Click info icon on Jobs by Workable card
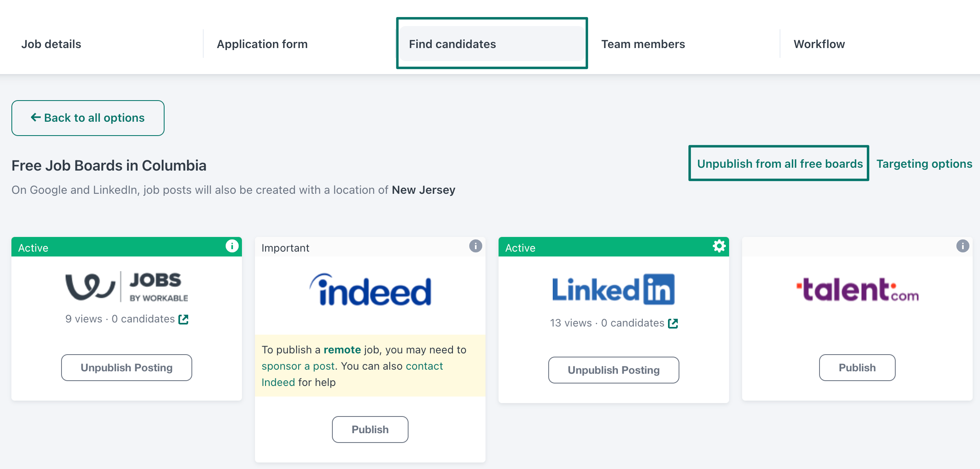Viewport: 980px width, 469px height. click(232, 246)
